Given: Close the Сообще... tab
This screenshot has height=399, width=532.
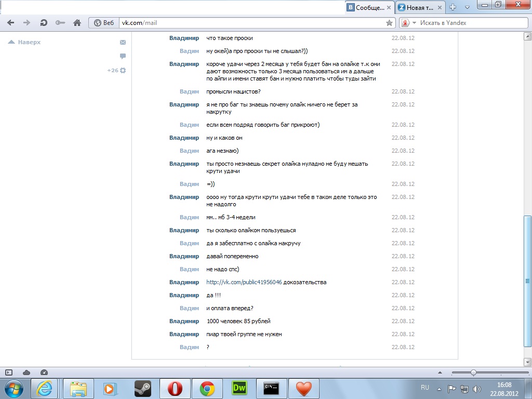Looking at the screenshot, I should pyautogui.click(x=389, y=7).
